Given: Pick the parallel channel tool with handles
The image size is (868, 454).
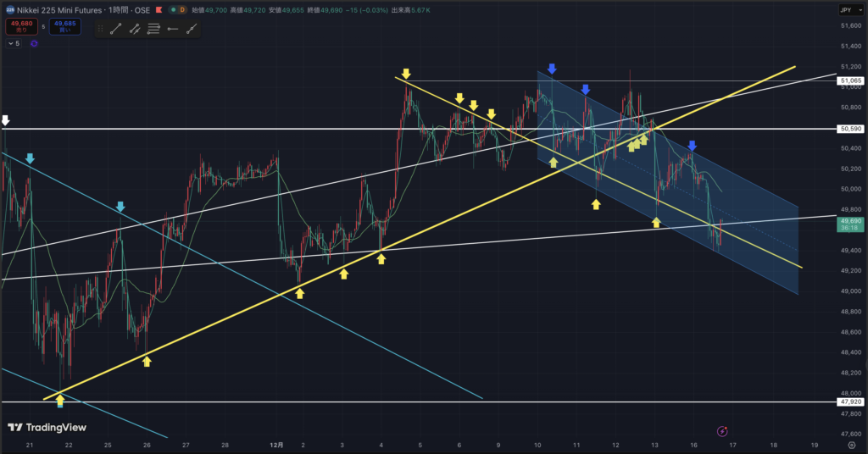Looking at the screenshot, I should (134, 28).
